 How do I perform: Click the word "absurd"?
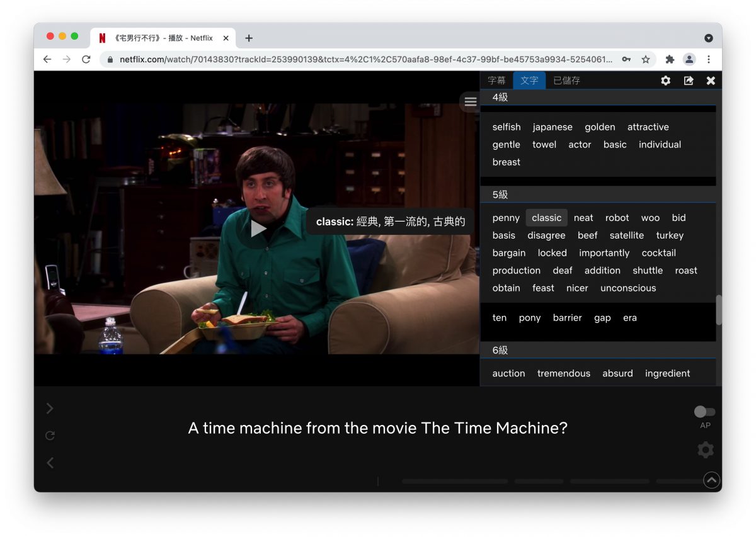[x=617, y=373]
